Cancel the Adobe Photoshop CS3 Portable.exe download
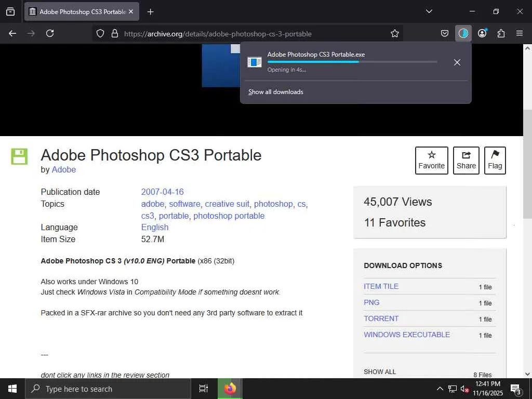 coord(457,62)
